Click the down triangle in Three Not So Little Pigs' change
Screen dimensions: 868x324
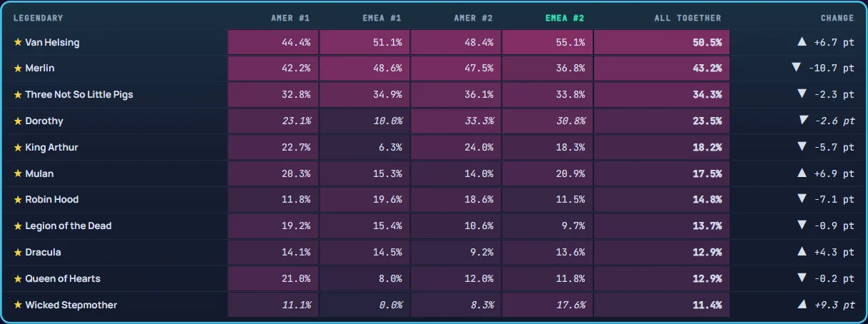pos(802,94)
